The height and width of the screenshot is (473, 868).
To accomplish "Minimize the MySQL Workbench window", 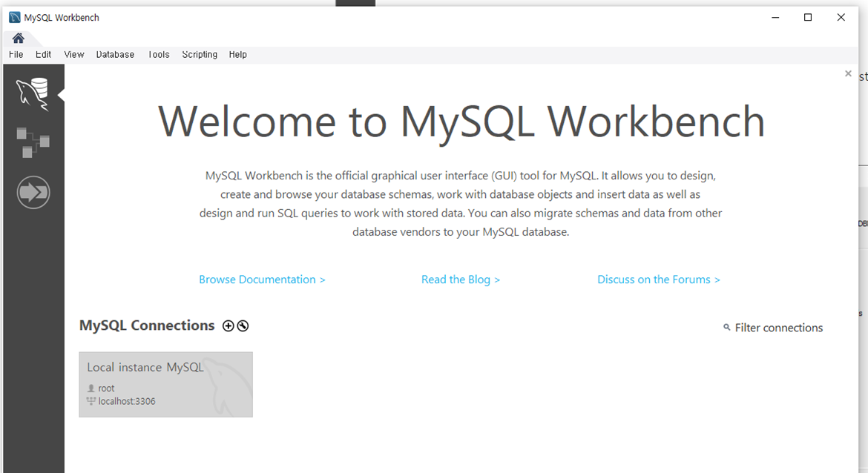I will (x=775, y=17).
